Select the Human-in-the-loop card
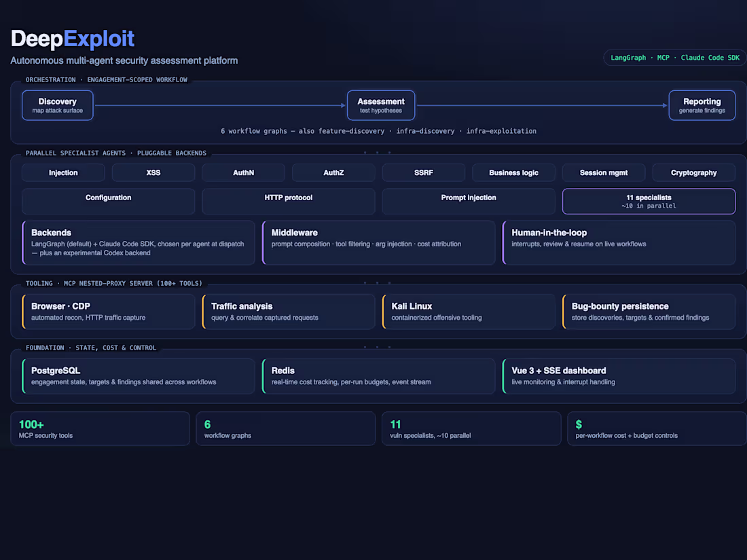The image size is (747, 560). 619,242
